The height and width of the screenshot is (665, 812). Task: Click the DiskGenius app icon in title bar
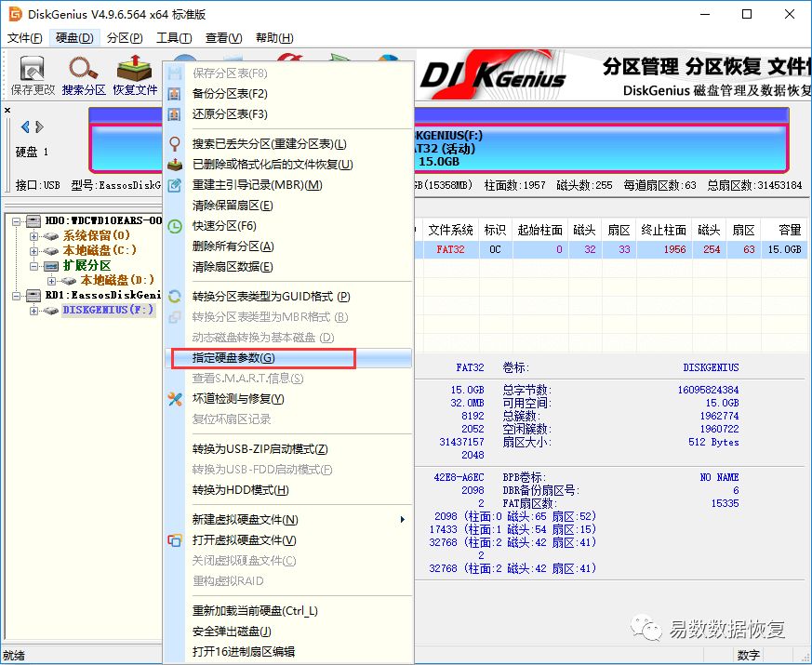pos(16,14)
